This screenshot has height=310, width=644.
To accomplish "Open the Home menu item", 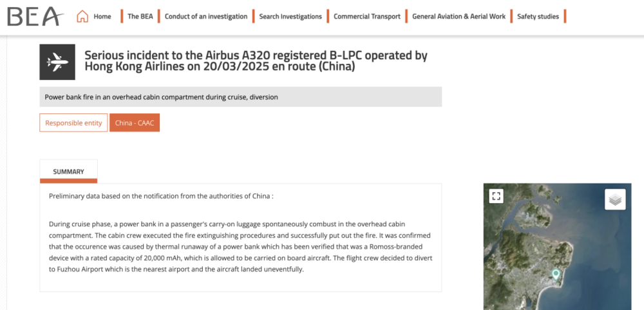I will [102, 17].
